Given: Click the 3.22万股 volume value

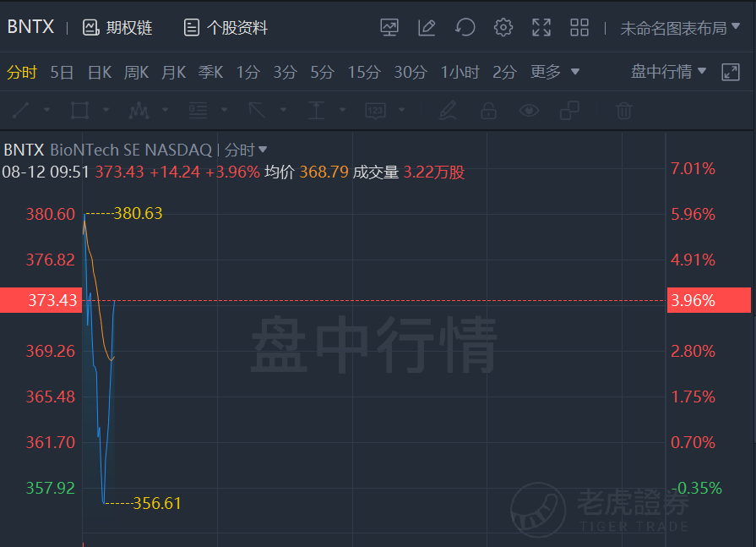Looking at the screenshot, I should tap(434, 172).
